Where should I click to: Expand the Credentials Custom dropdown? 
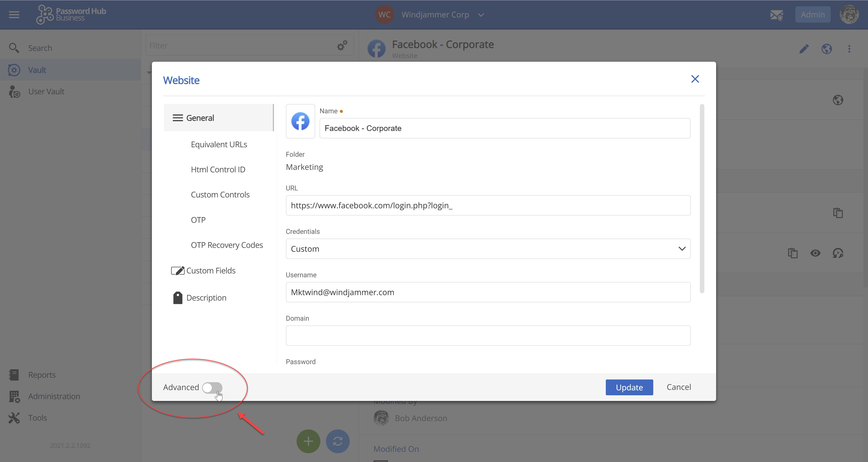click(488, 249)
